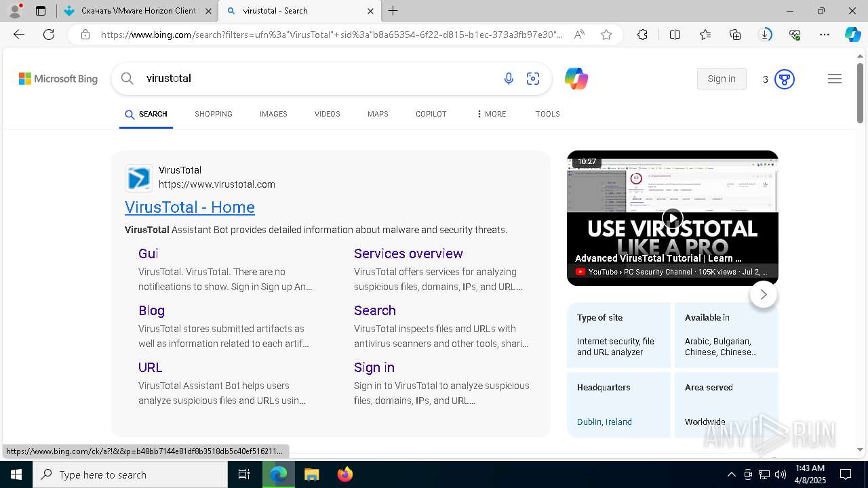Image resolution: width=868 pixels, height=488 pixels.
Task: Expand the MORE search categories menu
Action: [x=491, y=114]
